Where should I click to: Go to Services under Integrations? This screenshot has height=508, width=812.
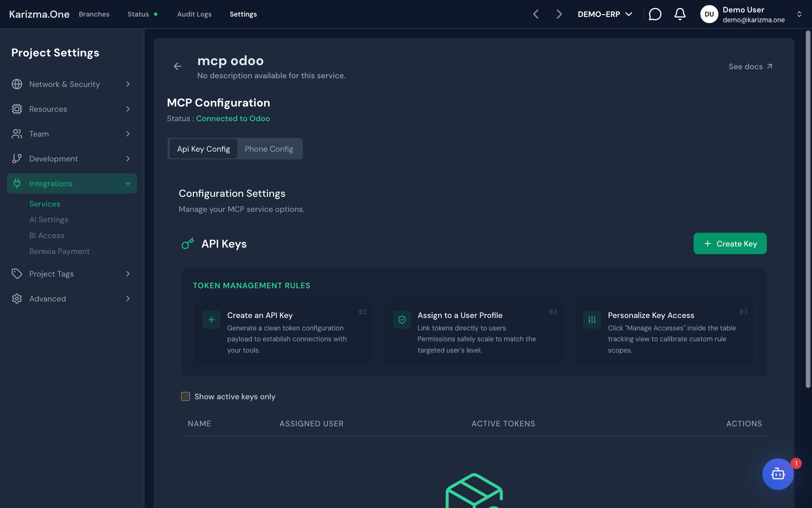(45, 204)
